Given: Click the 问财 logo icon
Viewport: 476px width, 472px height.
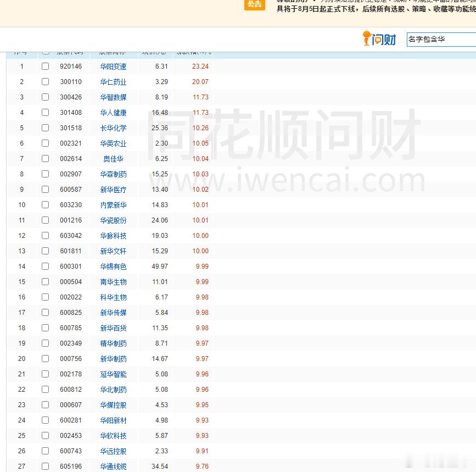Looking at the screenshot, I should coord(379,38).
